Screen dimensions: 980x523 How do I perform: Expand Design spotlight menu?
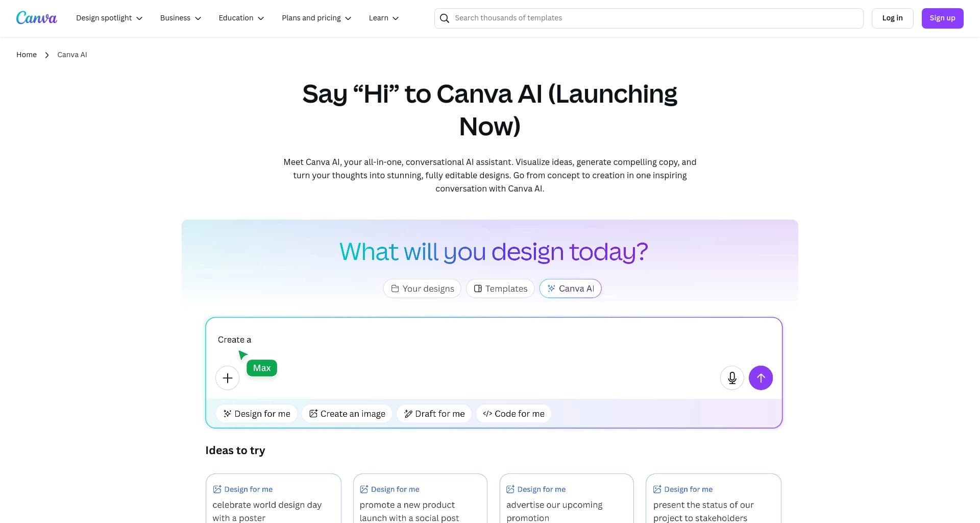pos(109,18)
